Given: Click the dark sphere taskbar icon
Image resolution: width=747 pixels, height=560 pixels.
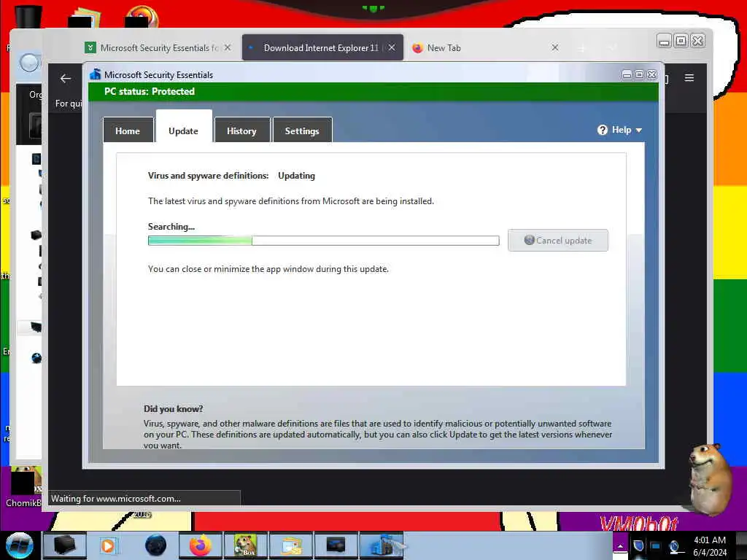Looking at the screenshot, I should (155, 545).
